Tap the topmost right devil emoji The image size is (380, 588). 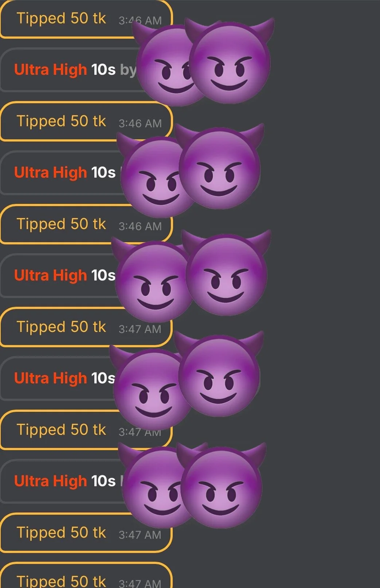[x=230, y=60]
